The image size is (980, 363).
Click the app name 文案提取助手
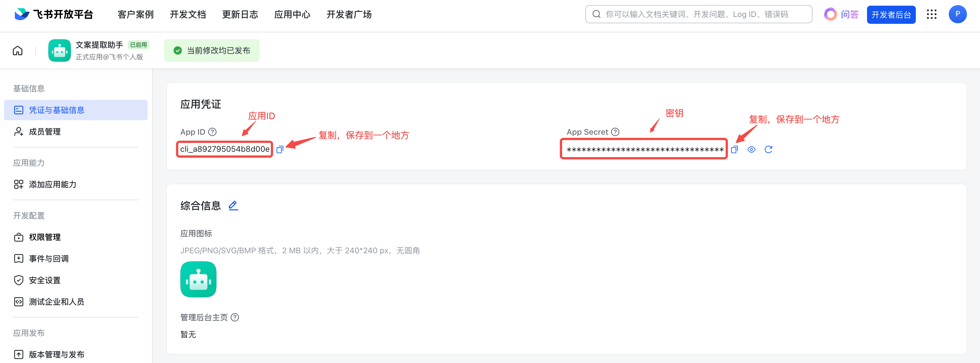tap(99, 45)
